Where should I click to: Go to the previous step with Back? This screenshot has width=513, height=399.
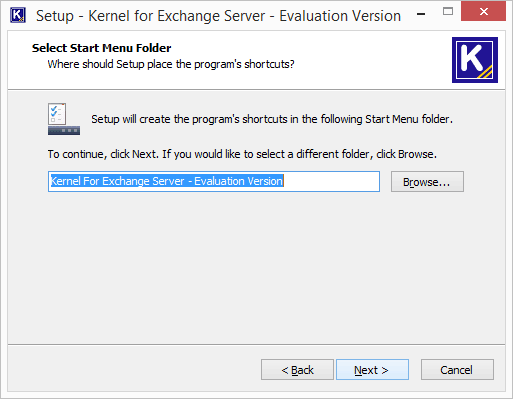coord(297,370)
